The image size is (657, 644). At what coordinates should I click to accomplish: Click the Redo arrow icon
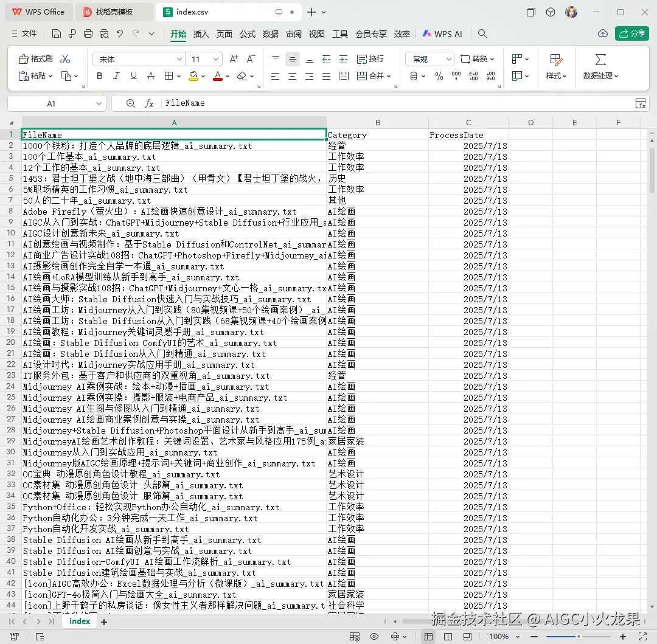136,34
